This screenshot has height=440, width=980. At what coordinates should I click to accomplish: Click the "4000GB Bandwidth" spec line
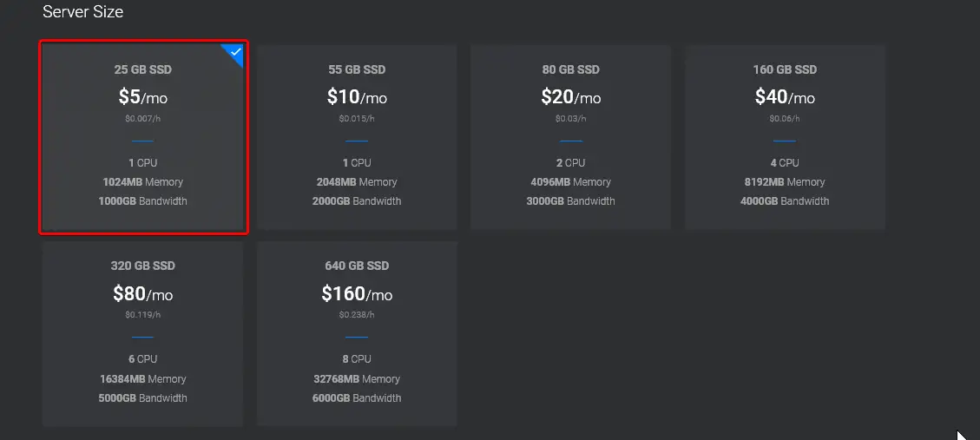(x=785, y=201)
